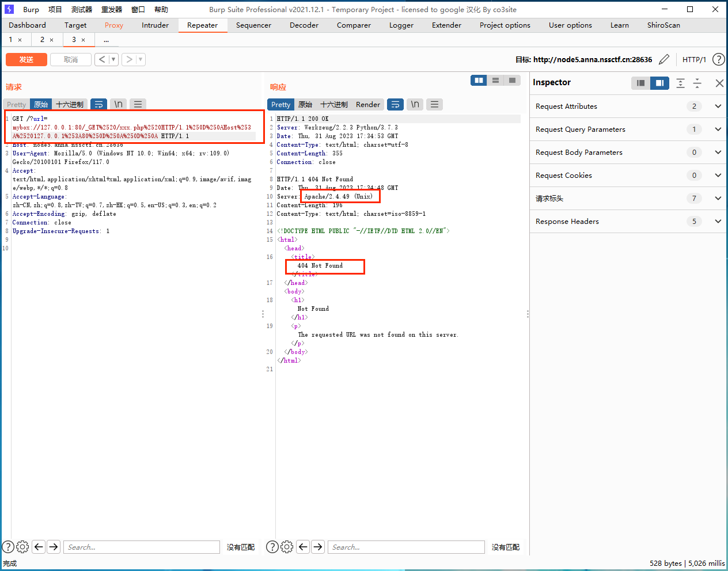Go to previous match in request search

coord(39,547)
